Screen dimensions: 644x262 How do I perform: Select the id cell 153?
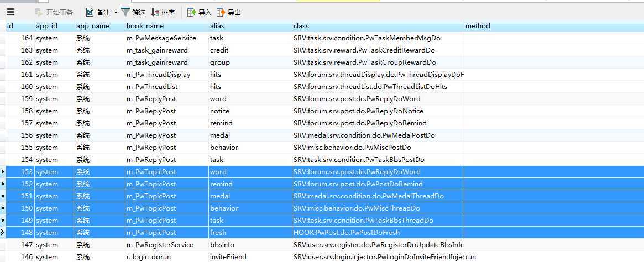point(20,172)
